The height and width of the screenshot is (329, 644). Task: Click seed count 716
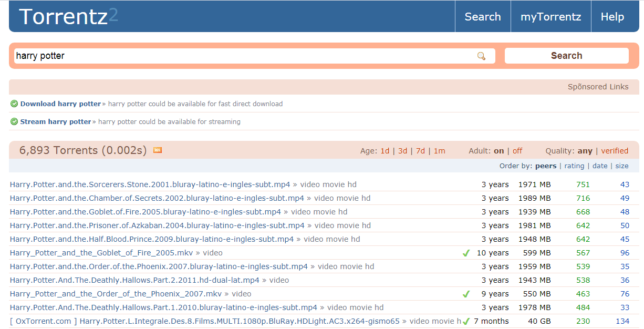(x=583, y=198)
